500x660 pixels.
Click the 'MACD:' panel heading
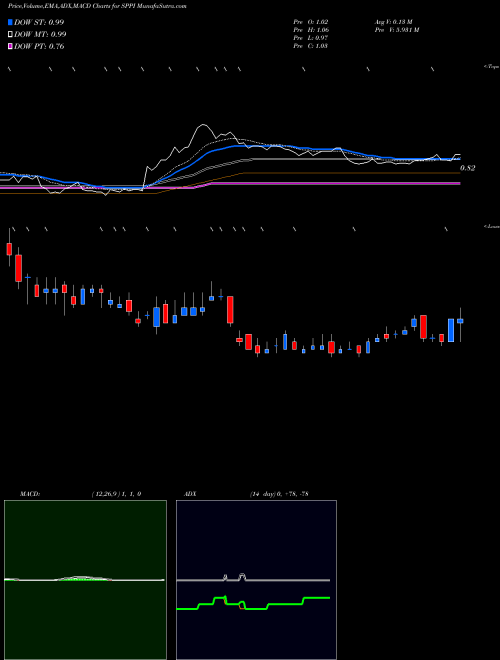click(x=30, y=494)
